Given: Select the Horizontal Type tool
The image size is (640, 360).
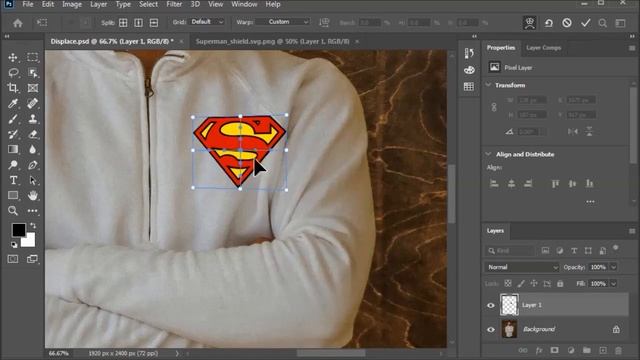Looking at the screenshot, I should click(x=13, y=180).
